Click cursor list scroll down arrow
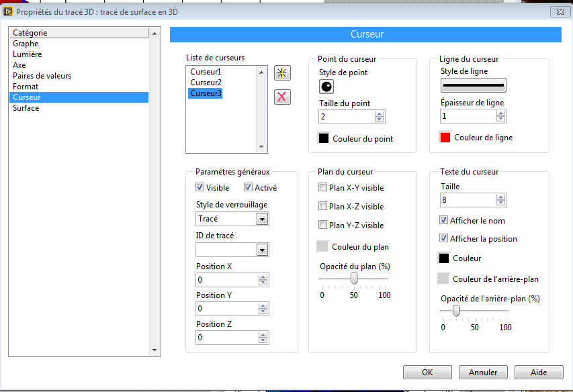Image resolution: width=573 pixels, height=392 pixels. tap(261, 147)
